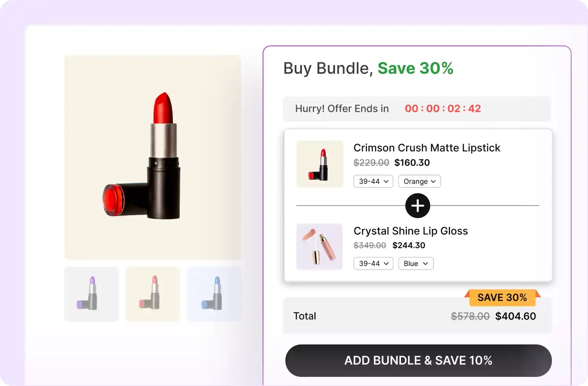Image resolution: width=588 pixels, height=386 pixels.
Task: Click the Total row showing $404.60
Action: pyautogui.click(x=417, y=316)
